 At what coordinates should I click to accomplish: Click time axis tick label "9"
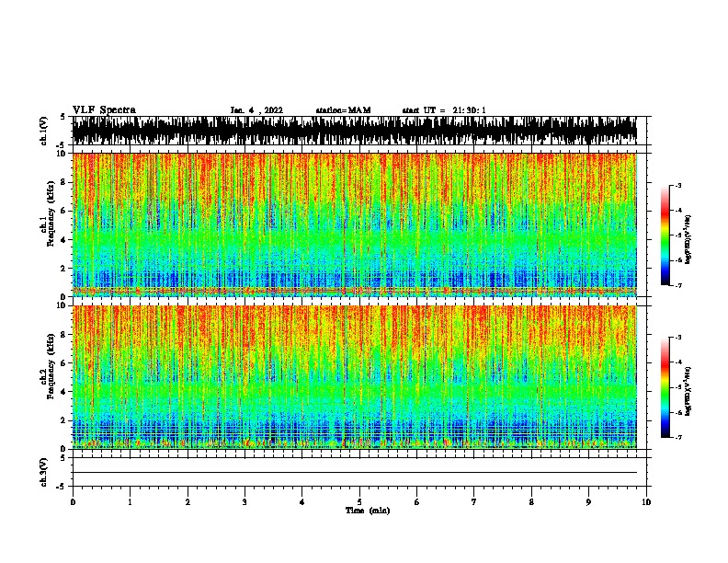tap(588, 502)
